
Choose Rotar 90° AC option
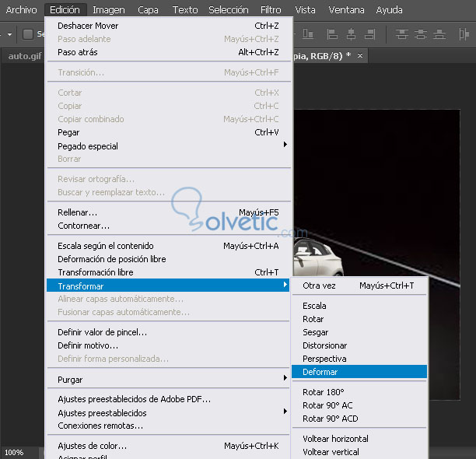coord(359,405)
